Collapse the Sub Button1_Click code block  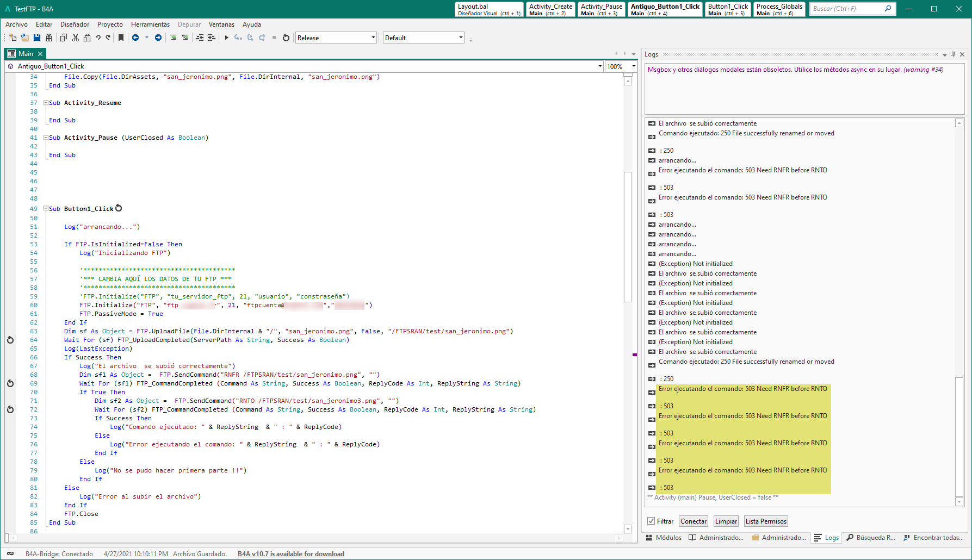[46, 209]
